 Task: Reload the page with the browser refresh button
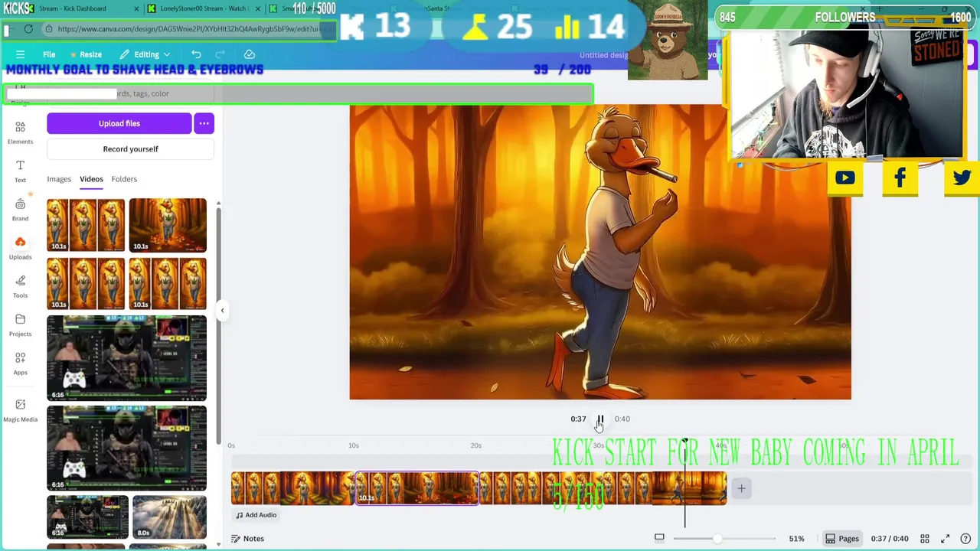[28, 29]
